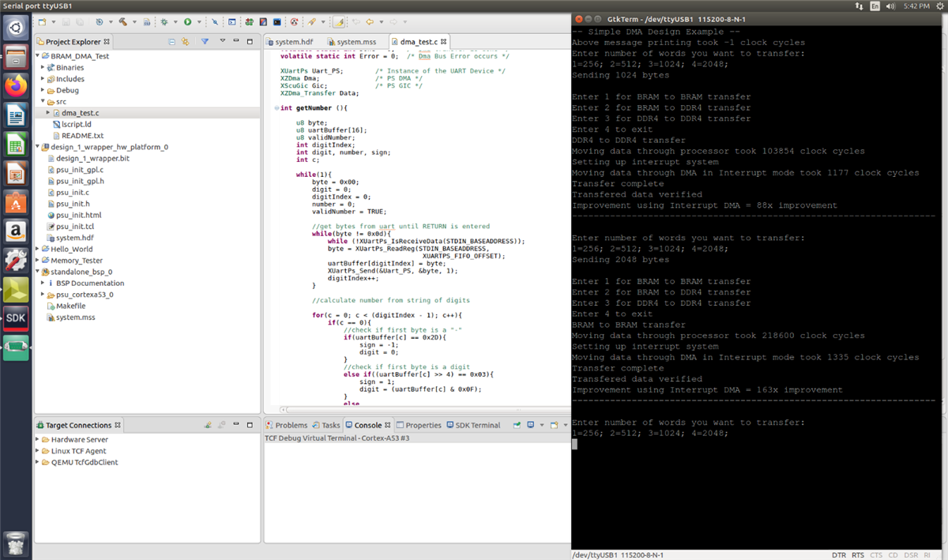This screenshot has width=948, height=560.
Task: Switch to the system.mss editor tab
Action: pyautogui.click(x=355, y=42)
